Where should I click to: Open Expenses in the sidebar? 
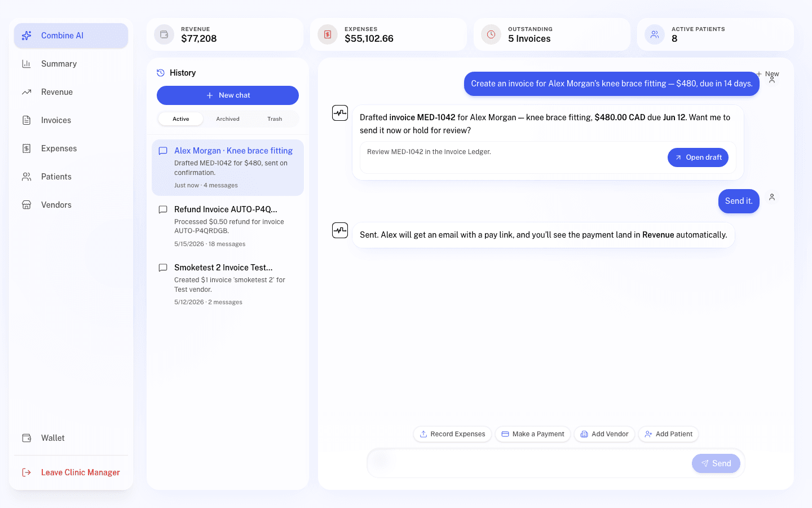pyautogui.click(x=71, y=148)
